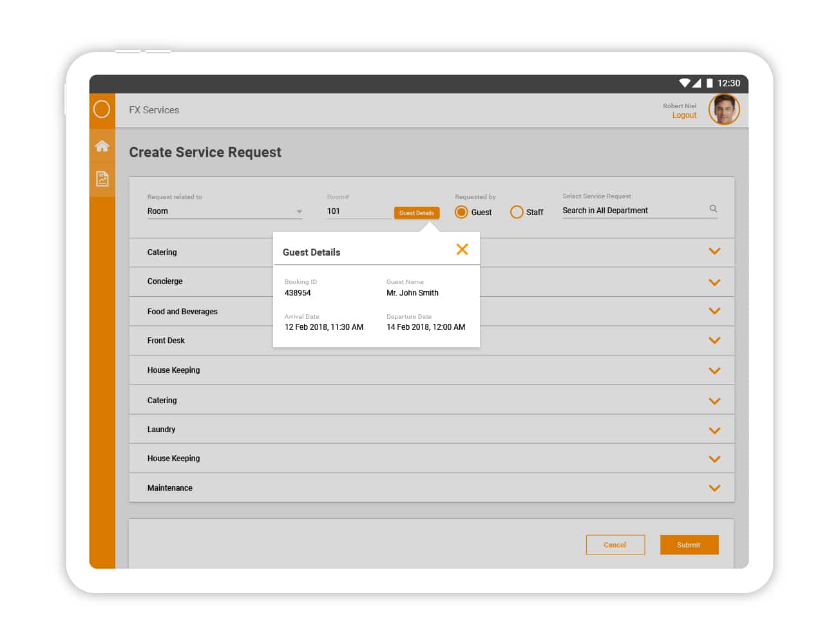
Task: Expand the Front Desk chevron
Action: [x=714, y=341]
